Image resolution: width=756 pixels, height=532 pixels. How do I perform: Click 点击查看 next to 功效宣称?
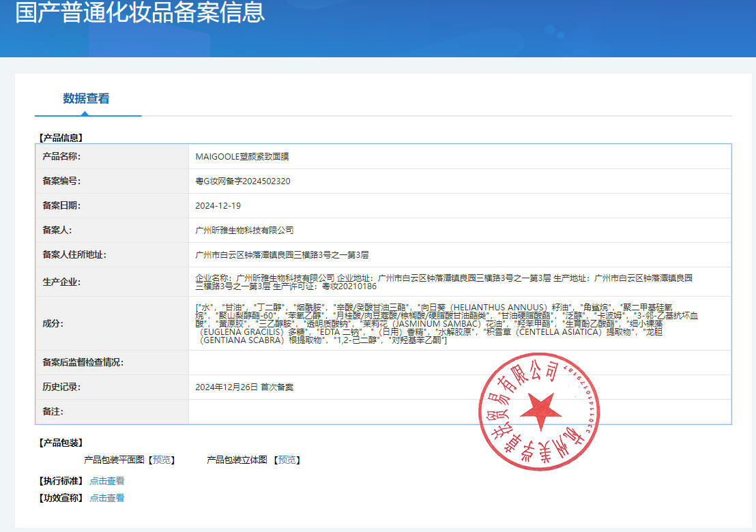pos(108,497)
